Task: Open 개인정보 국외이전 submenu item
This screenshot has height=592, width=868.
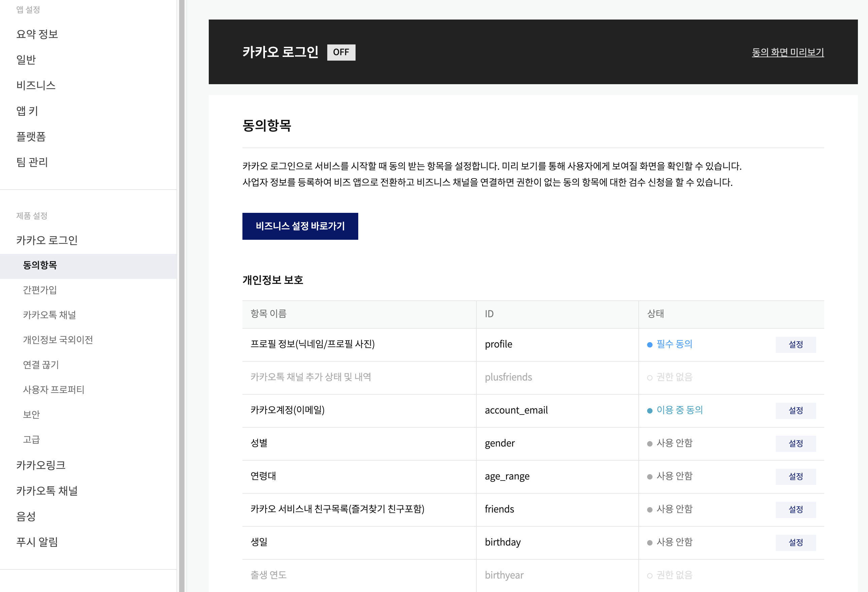Action: (x=58, y=340)
